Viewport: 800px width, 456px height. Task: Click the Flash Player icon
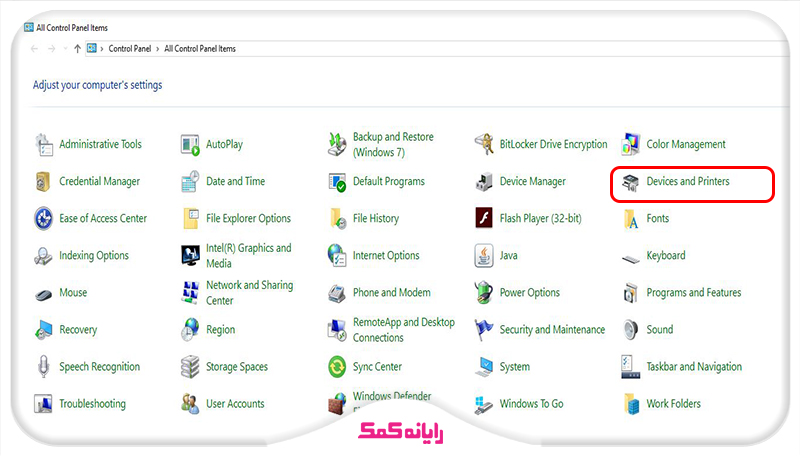[x=484, y=218]
